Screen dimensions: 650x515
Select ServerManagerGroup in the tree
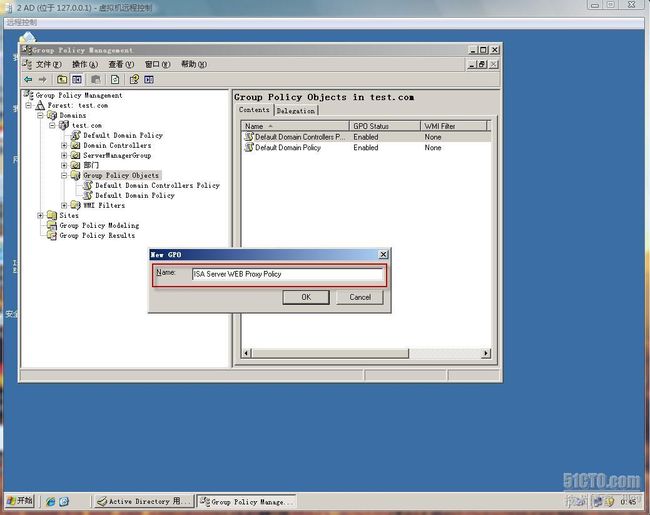pyautogui.click(x=117, y=155)
